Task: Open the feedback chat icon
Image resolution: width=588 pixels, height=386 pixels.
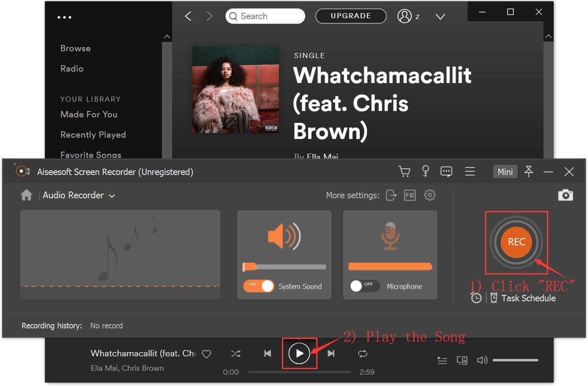Action: pyautogui.click(x=446, y=172)
